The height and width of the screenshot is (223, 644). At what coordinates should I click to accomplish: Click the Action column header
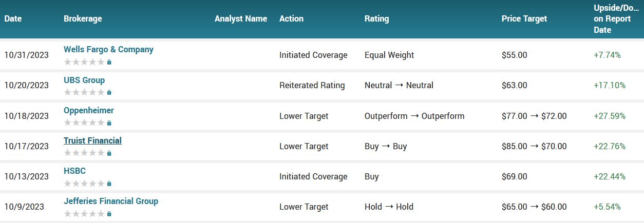[291, 18]
